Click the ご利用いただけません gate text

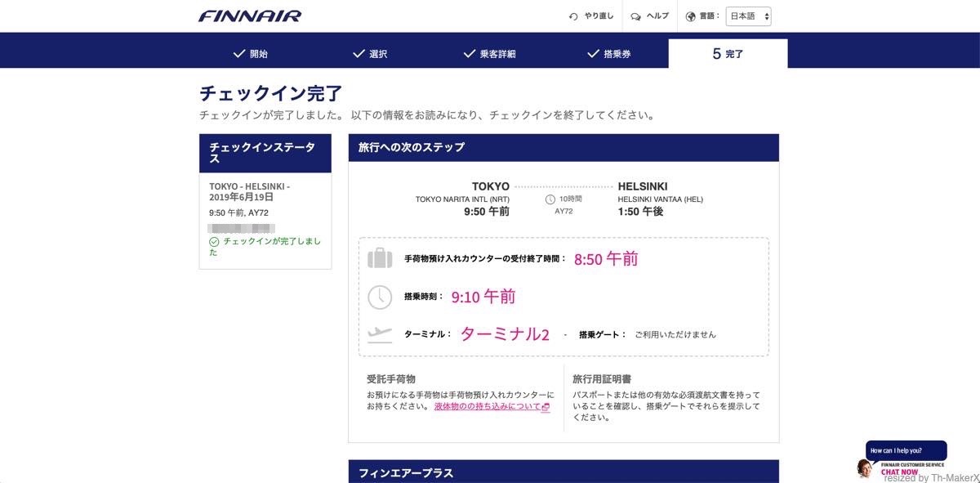pyautogui.click(x=675, y=334)
